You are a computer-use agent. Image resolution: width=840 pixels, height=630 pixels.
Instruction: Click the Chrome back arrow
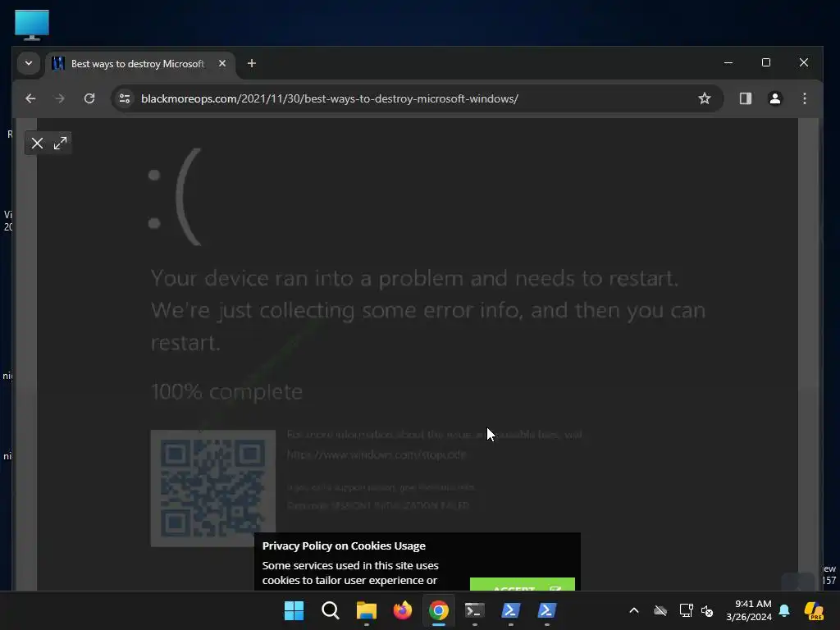[x=30, y=98]
